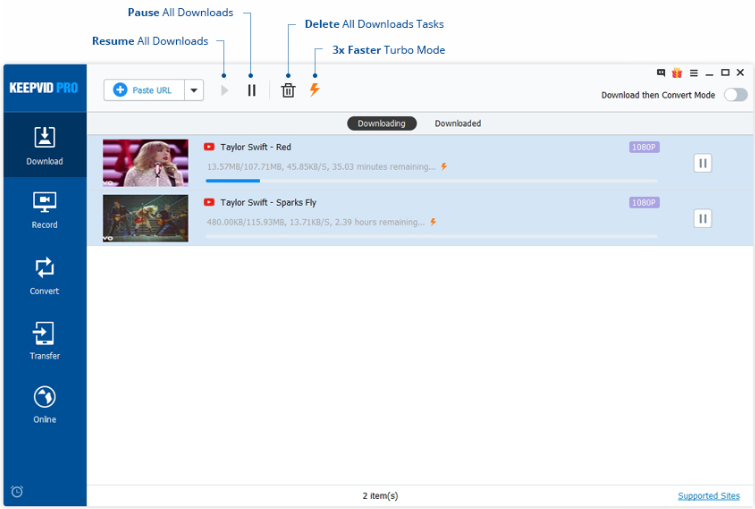This screenshot has height=509, width=755.
Task: Click the 2 item(s) status text
Action: pyautogui.click(x=380, y=496)
